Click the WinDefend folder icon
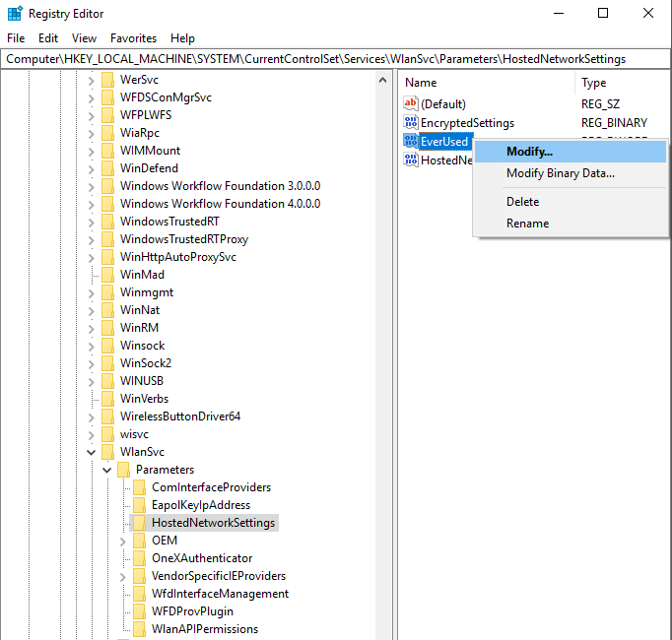This screenshot has height=640, width=672. point(108,168)
